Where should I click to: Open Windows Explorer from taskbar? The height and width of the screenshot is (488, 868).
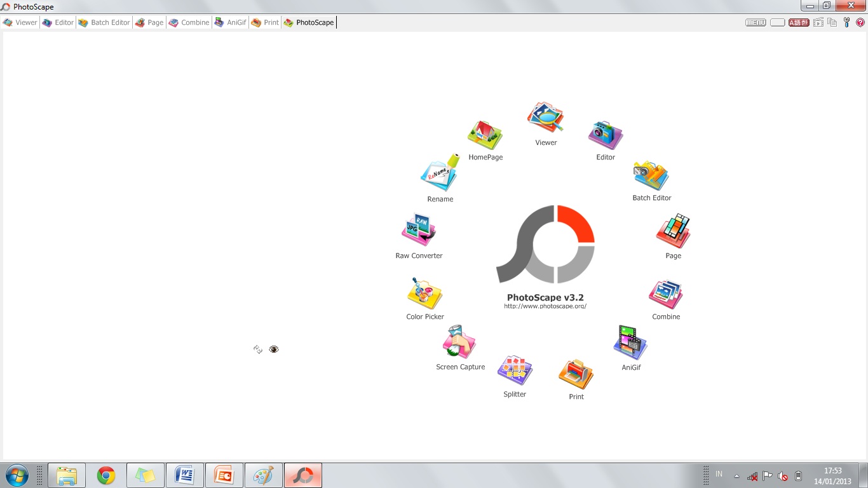tap(67, 475)
